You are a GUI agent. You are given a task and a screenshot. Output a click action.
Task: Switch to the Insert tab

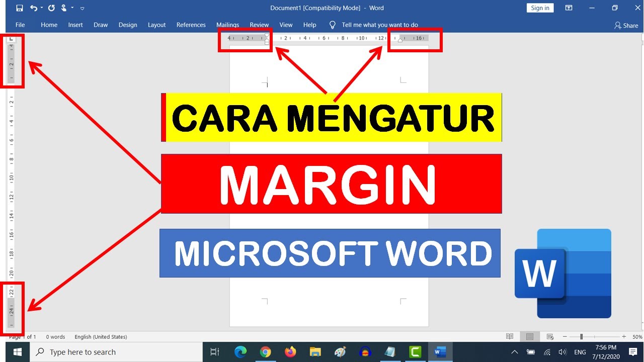(x=75, y=25)
